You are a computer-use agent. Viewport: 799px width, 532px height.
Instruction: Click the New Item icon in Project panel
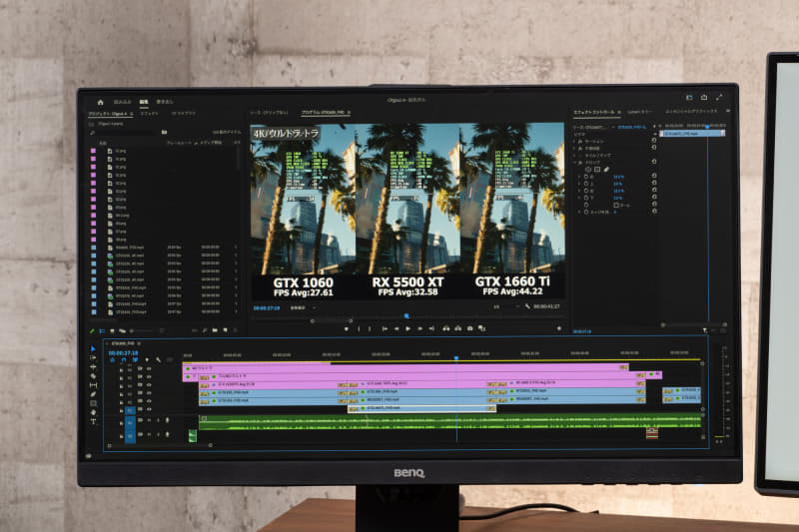(x=226, y=330)
